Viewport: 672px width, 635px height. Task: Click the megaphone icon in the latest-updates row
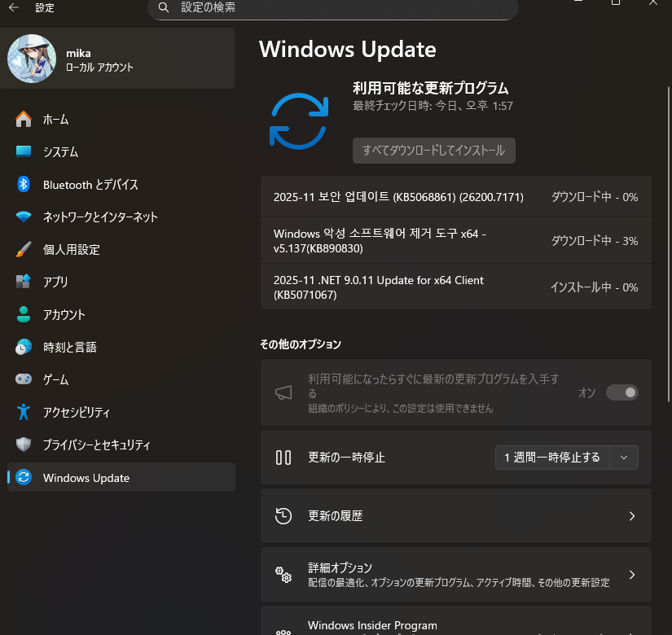[x=283, y=392]
